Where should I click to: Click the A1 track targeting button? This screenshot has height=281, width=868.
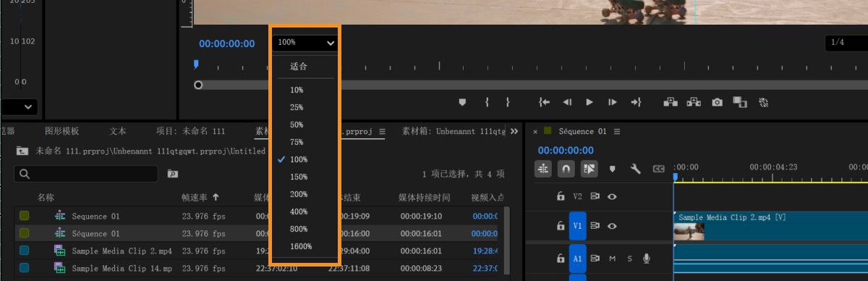(578, 259)
